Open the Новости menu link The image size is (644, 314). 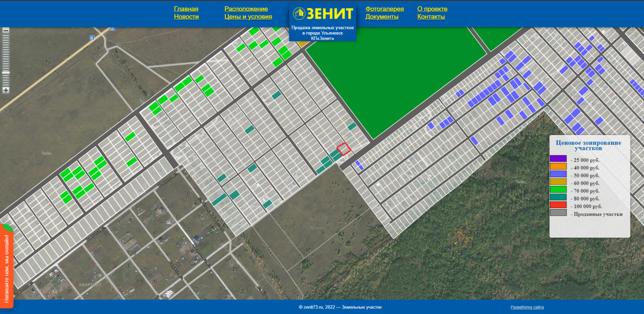(x=186, y=17)
